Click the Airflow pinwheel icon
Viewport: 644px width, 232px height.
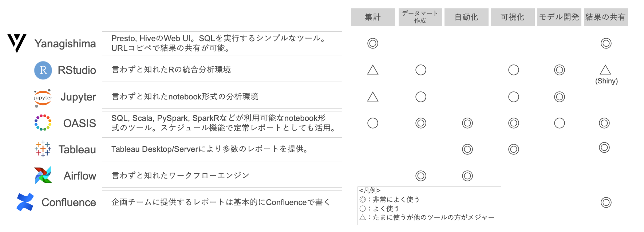tap(43, 175)
